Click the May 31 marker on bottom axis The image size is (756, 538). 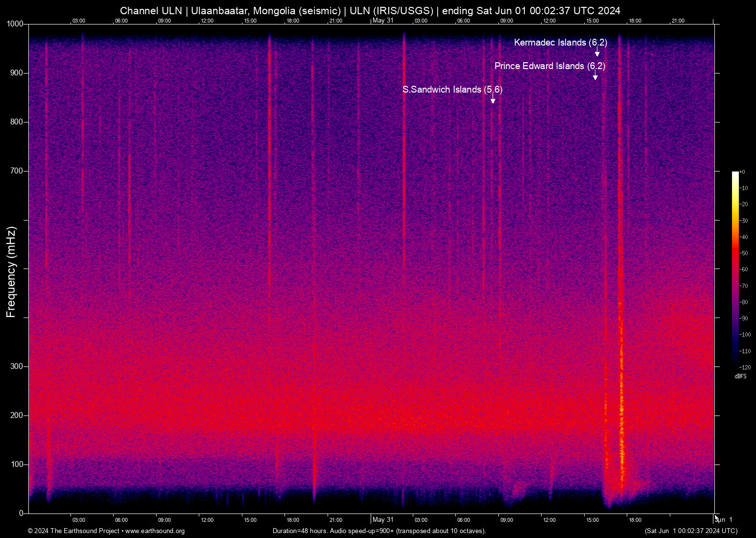[383, 520]
